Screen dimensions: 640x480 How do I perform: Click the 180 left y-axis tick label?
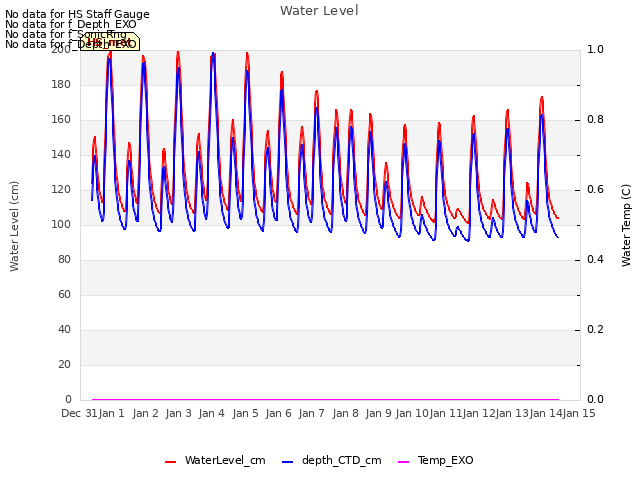tap(61, 84)
